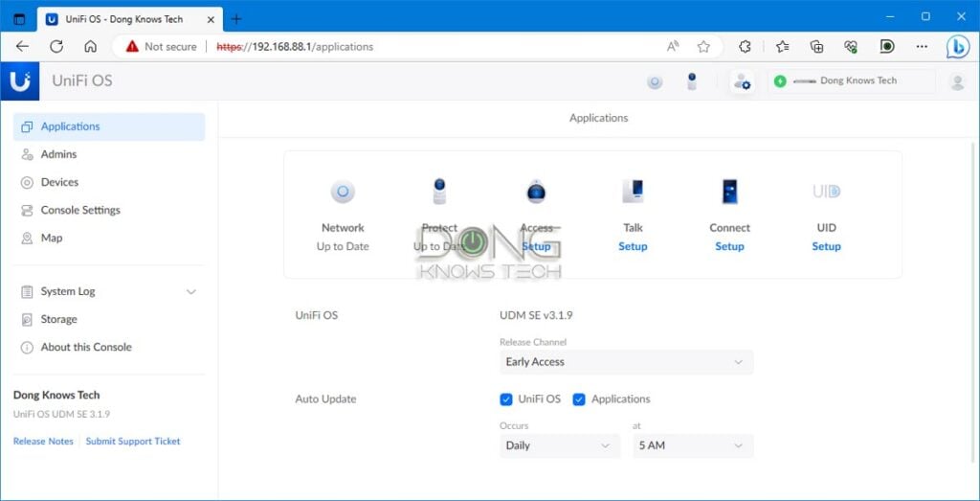Open browser Extensions puzzle icon
Screen dimensions: 980x501
745,46
